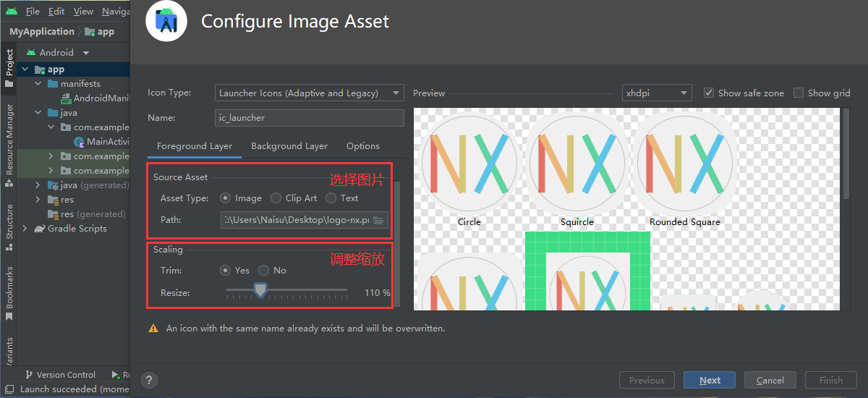Screen dimensions: 868x398
Task: Click the overwrite warning message text
Action: (x=305, y=329)
